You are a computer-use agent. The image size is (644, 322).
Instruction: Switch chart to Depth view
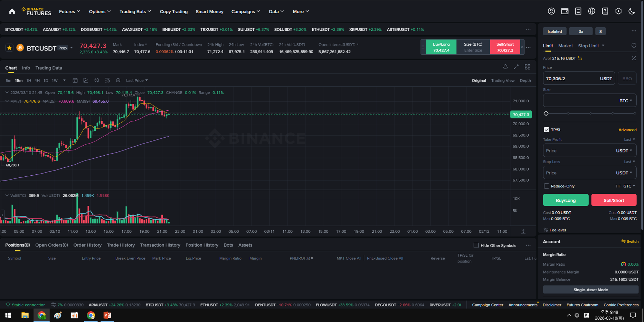pos(525,81)
